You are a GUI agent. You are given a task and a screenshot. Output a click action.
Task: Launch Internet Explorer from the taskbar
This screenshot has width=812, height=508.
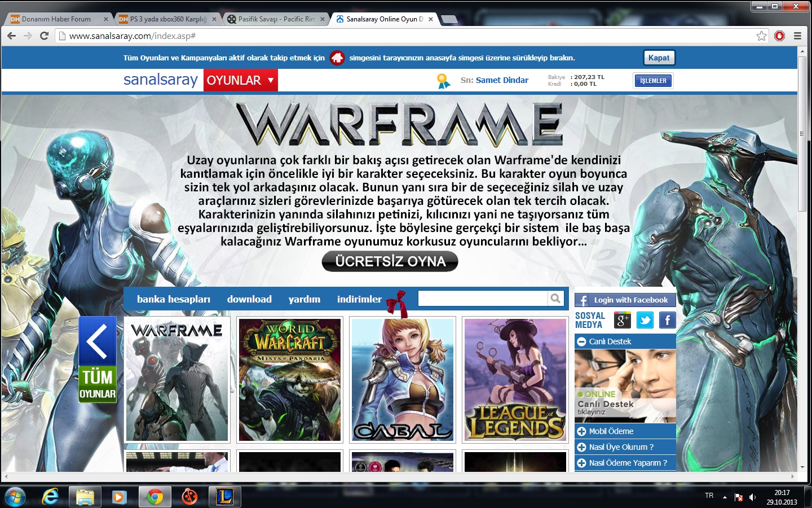tap(51, 497)
